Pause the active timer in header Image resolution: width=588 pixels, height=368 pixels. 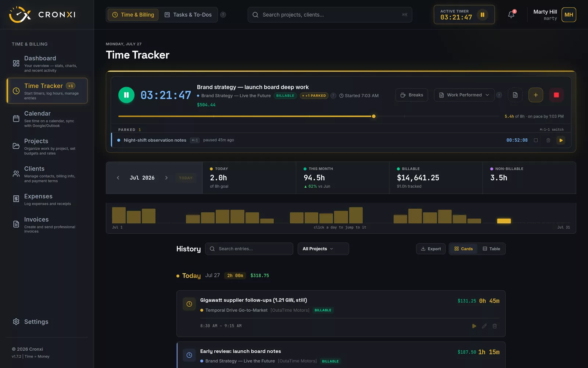click(x=482, y=15)
